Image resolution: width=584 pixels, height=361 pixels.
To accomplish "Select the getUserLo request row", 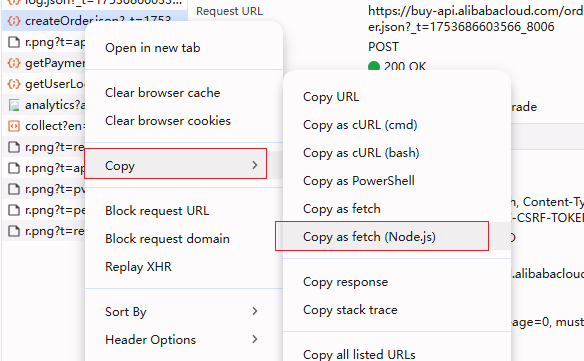I will click(x=44, y=84).
